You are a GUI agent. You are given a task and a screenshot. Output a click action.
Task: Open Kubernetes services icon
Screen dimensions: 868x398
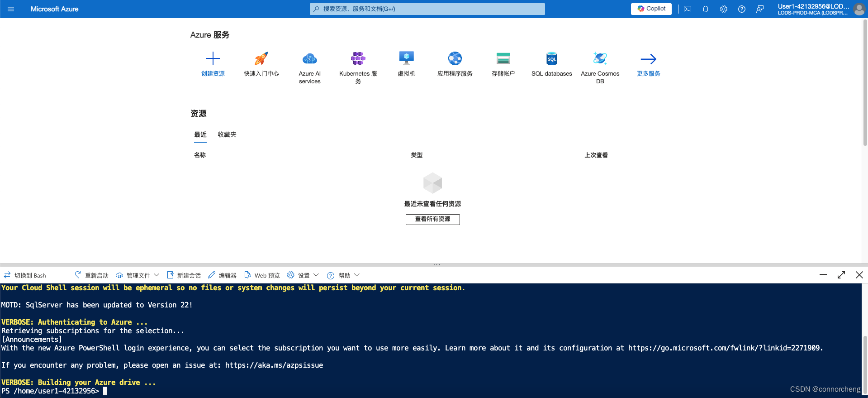pos(358,58)
